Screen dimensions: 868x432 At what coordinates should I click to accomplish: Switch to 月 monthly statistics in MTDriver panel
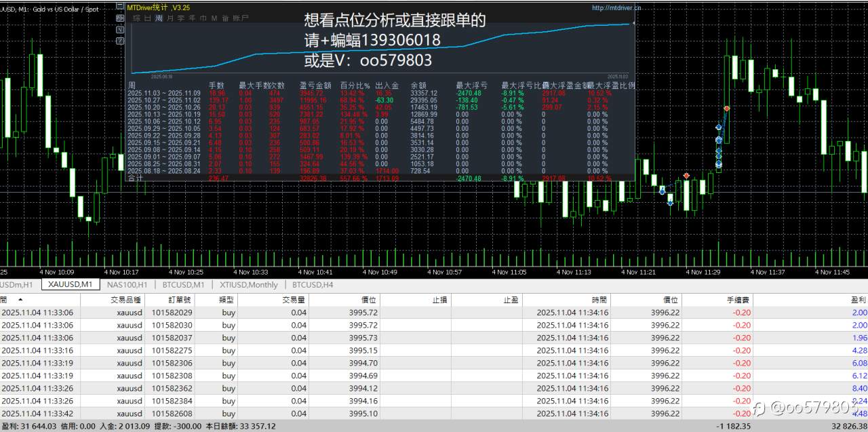pos(170,18)
